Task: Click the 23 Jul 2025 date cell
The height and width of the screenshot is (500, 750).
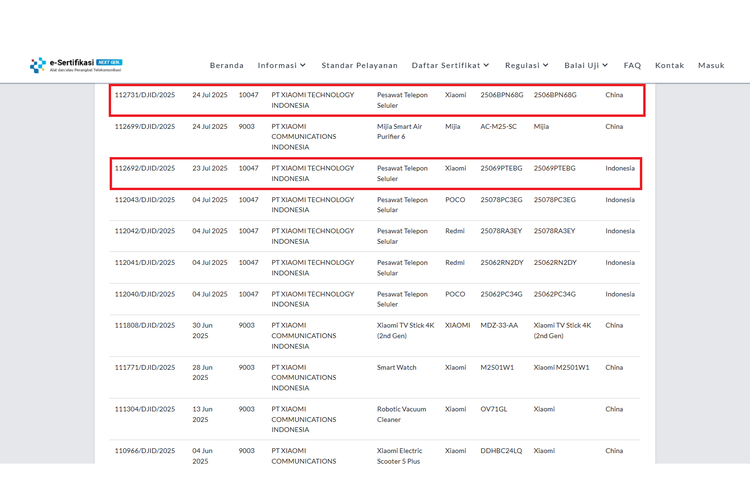Action: pyautogui.click(x=210, y=168)
